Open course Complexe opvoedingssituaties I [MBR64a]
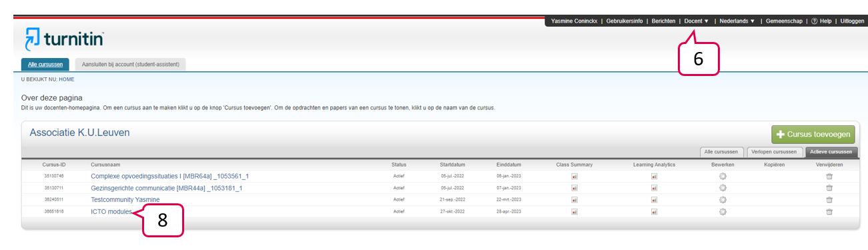868x250 pixels. click(170, 177)
